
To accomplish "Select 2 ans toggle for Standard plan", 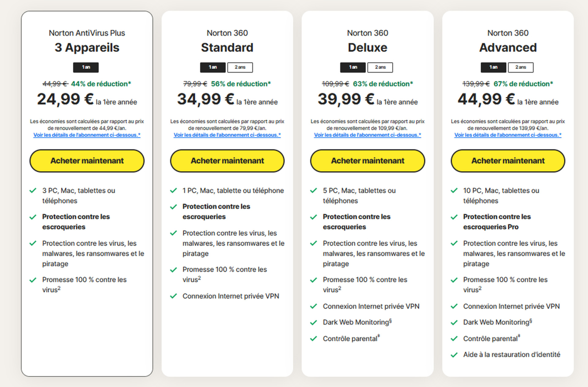I will [240, 67].
